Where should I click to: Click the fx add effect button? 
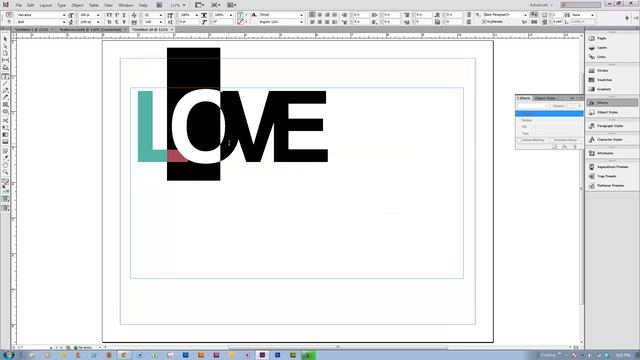(564, 147)
